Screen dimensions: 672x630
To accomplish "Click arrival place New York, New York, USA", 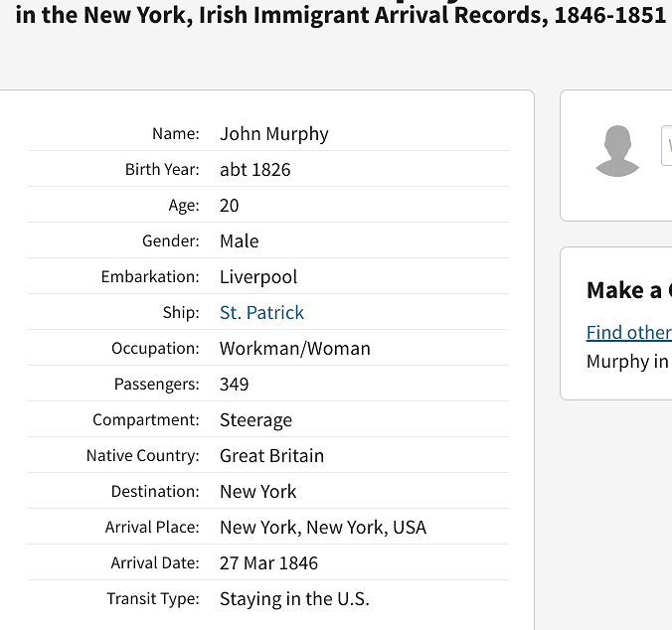I will click(x=322, y=528).
